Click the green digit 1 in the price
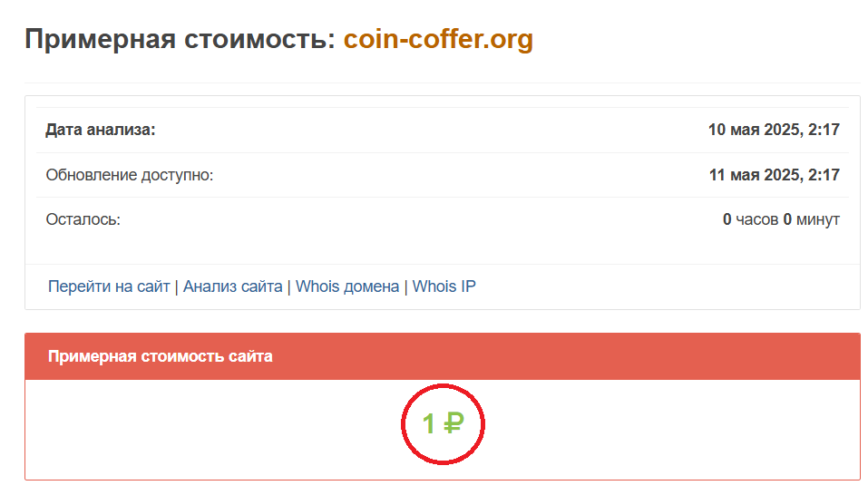Image resolution: width=868 pixels, height=495 pixels. tap(429, 422)
